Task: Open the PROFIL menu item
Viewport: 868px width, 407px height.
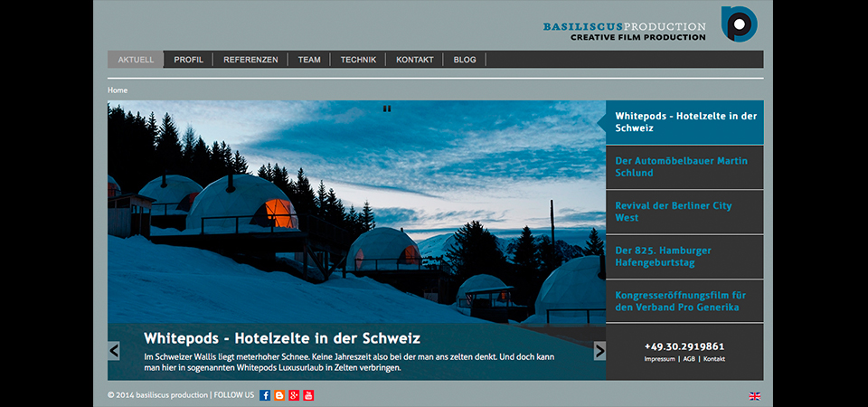Action: [189, 60]
